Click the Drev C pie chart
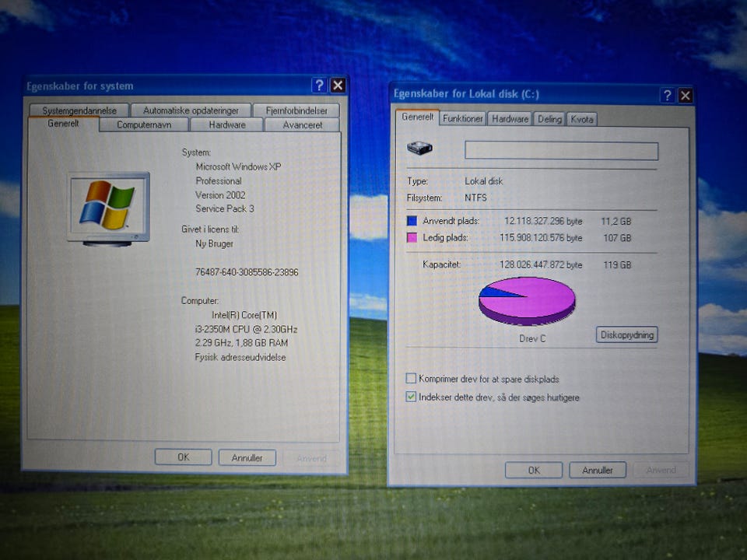747x560 pixels. [527, 301]
